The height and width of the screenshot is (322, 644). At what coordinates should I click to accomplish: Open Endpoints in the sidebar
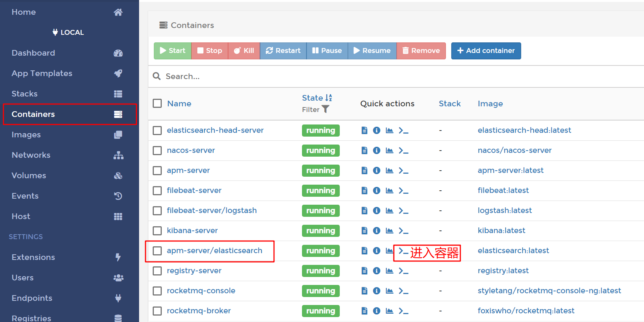click(x=70, y=298)
